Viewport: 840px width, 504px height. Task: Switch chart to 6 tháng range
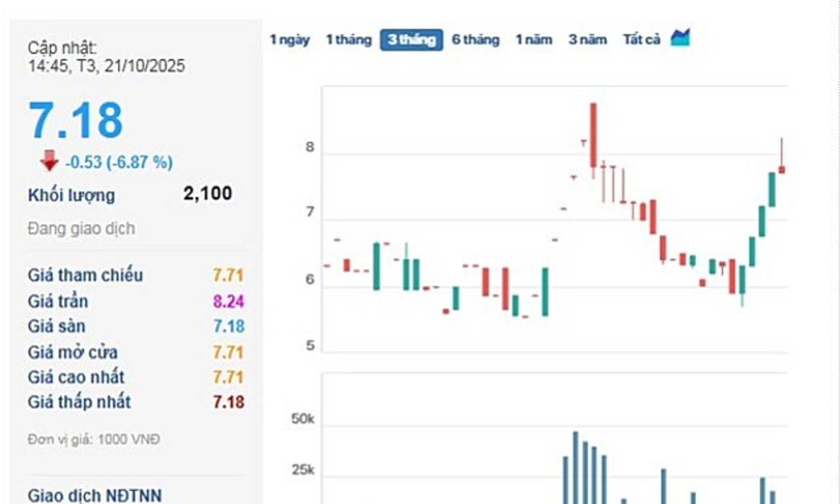(x=475, y=39)
